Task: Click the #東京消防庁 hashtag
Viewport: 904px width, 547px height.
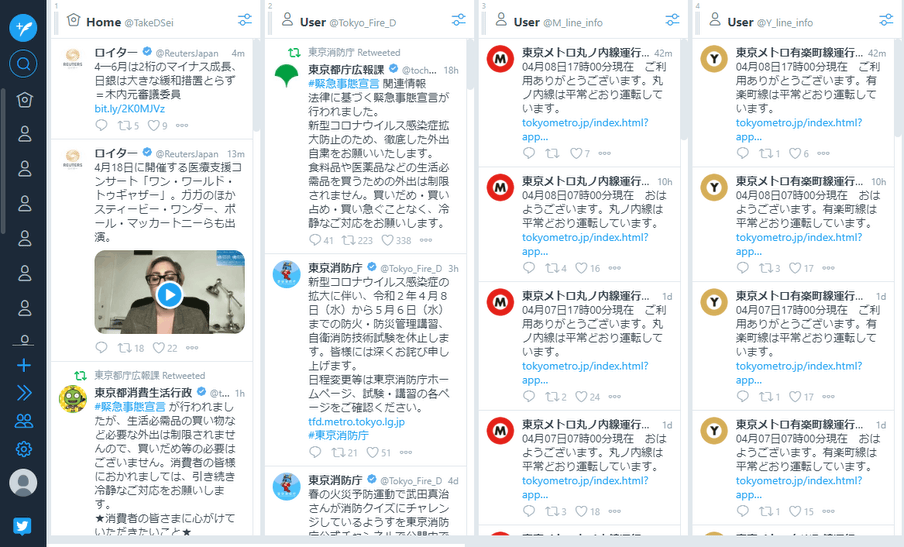Action: point(338,435)
